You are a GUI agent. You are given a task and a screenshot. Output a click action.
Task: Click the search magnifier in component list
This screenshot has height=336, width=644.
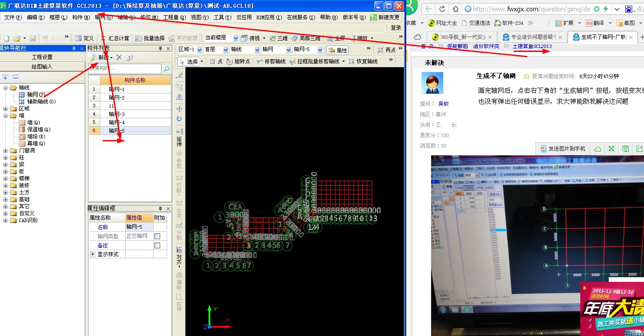(166, 69)
